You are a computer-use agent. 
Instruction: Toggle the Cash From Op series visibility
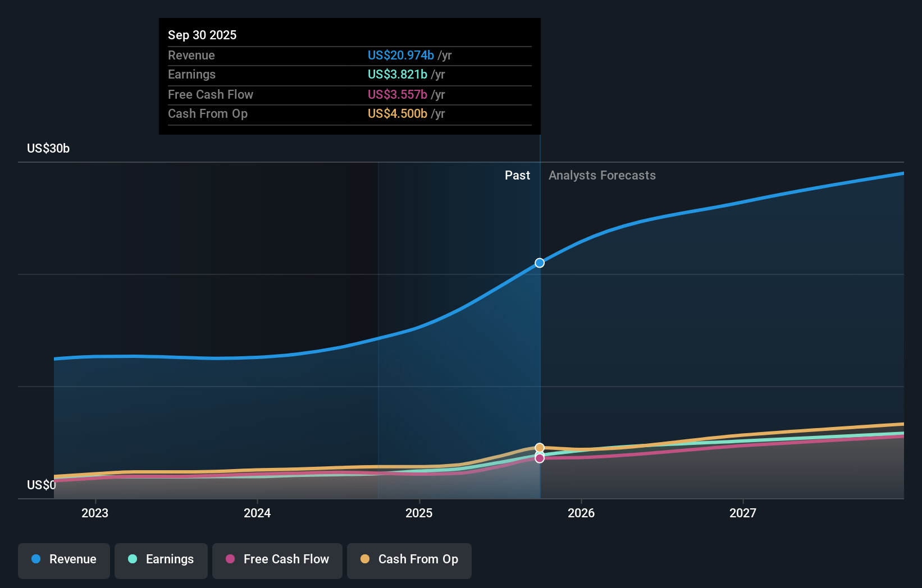409,559
